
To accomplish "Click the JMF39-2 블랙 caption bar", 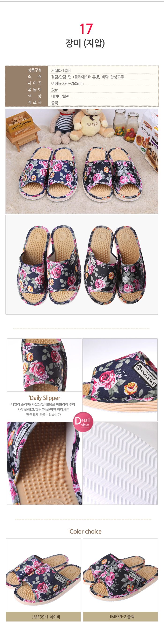I will coord(120,617).
